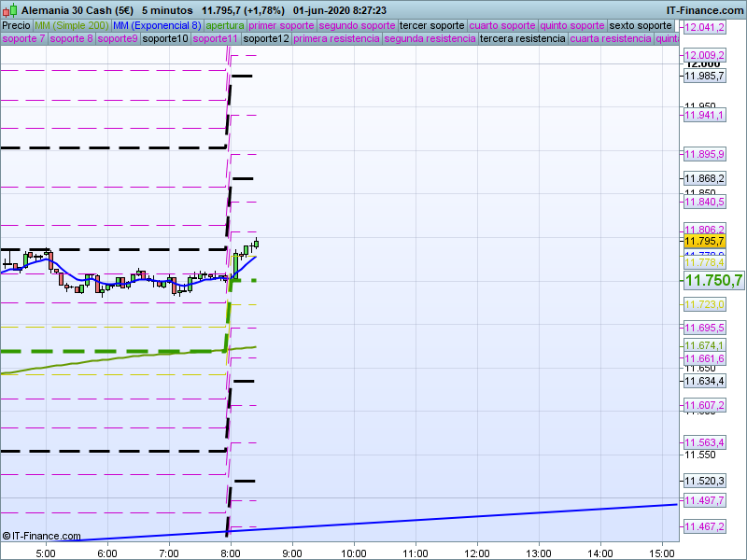Click the 11.520,3 price label on axis
This screenshot has width=747, height=560.
click(704, 481)
